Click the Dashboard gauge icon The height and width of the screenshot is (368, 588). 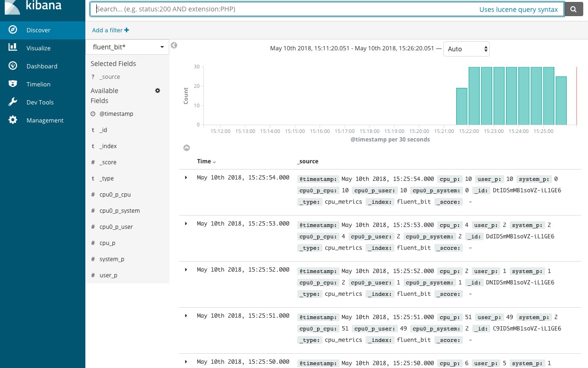pyautogui.click(x=13, y=66)
